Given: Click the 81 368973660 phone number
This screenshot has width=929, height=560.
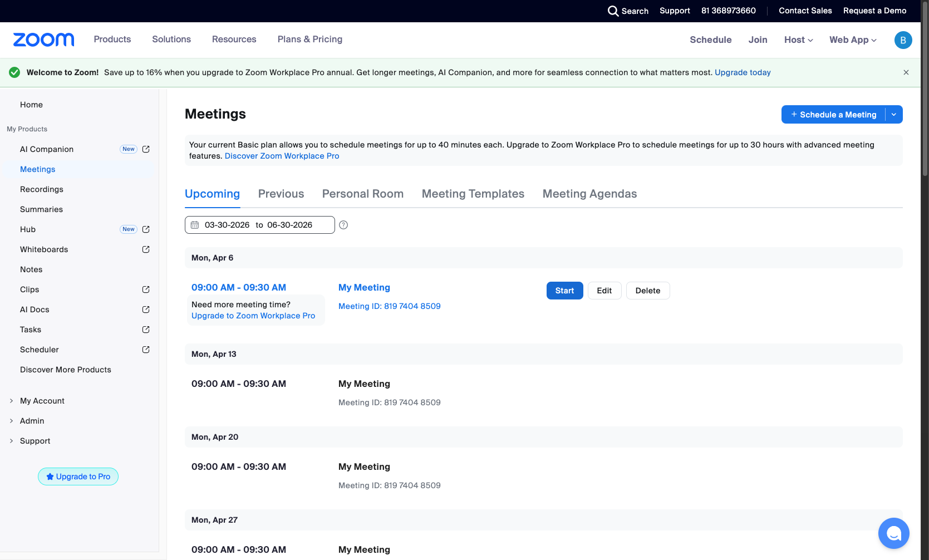Looking at the screenshot, I should point(728,11).
